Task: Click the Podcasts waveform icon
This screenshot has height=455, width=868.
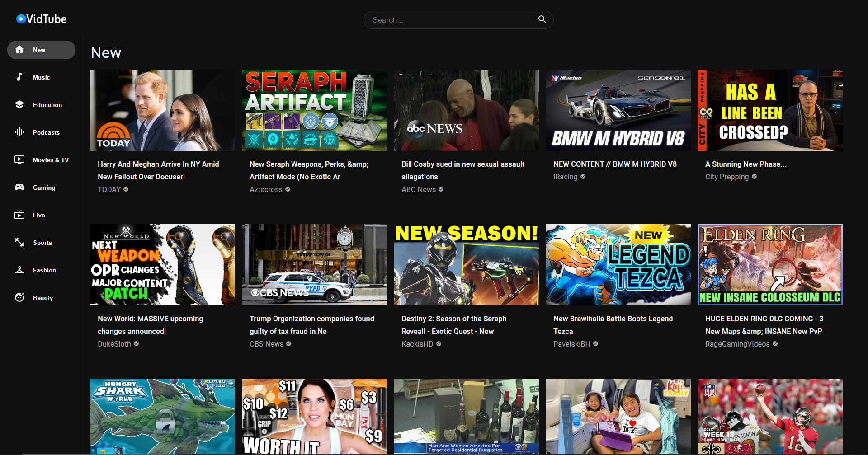Action: [19, 132]
